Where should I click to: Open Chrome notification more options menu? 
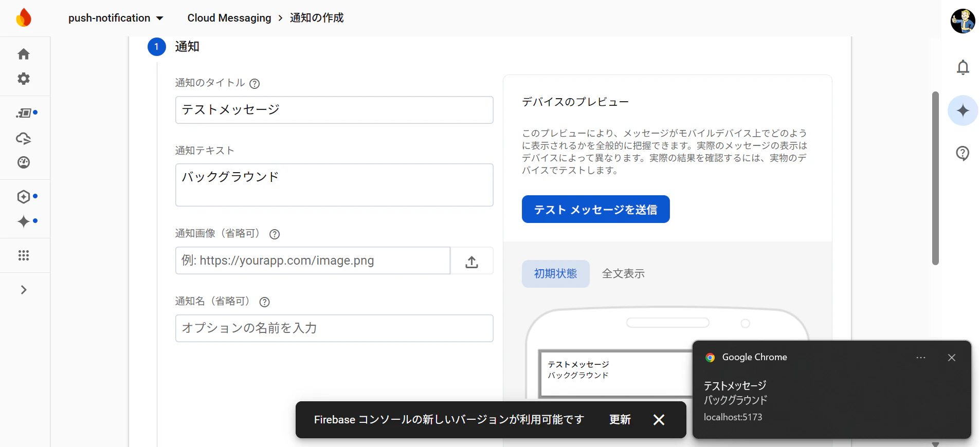(921, 358)
